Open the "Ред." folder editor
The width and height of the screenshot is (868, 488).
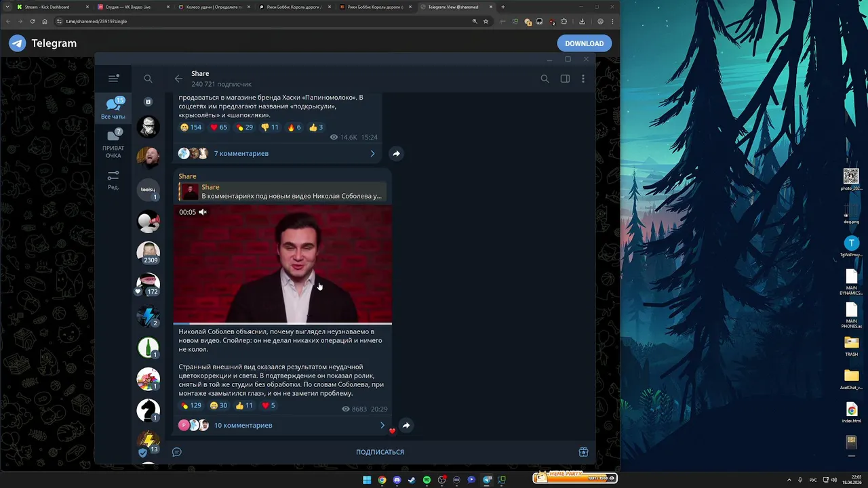tap(113, 180)
